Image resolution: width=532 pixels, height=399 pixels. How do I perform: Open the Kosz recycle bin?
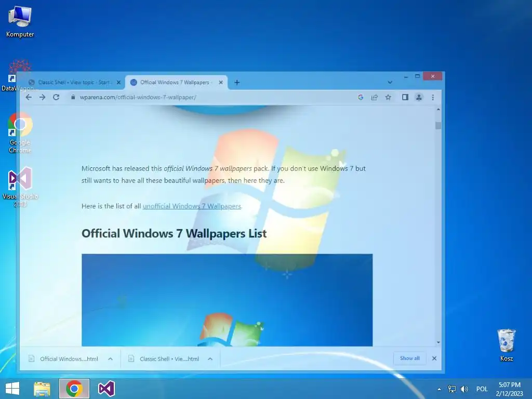pos(506,345)
